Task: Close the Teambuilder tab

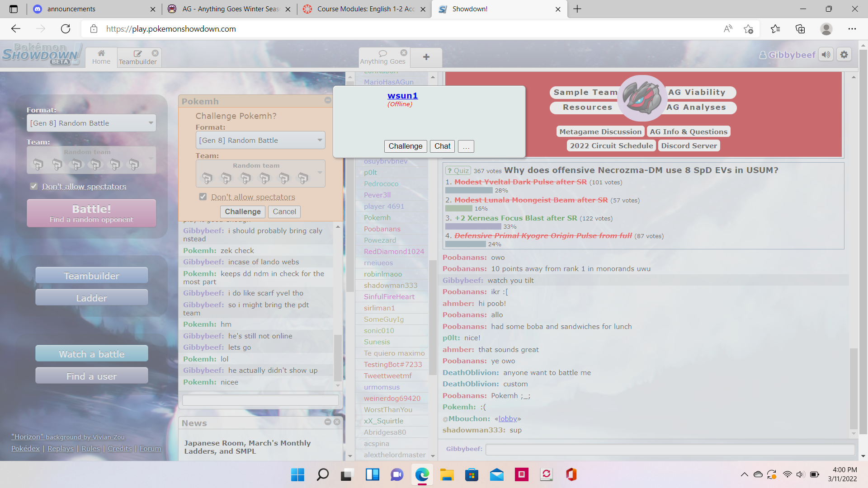Action: tap(155, 53)
